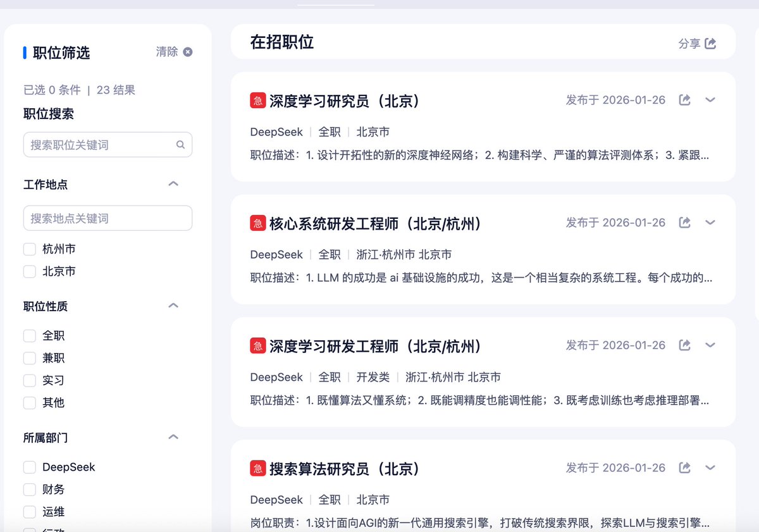Select the 北京市 location checkbox
The image size is (759, 532).
pyautogui.click(x=29, y=271)
